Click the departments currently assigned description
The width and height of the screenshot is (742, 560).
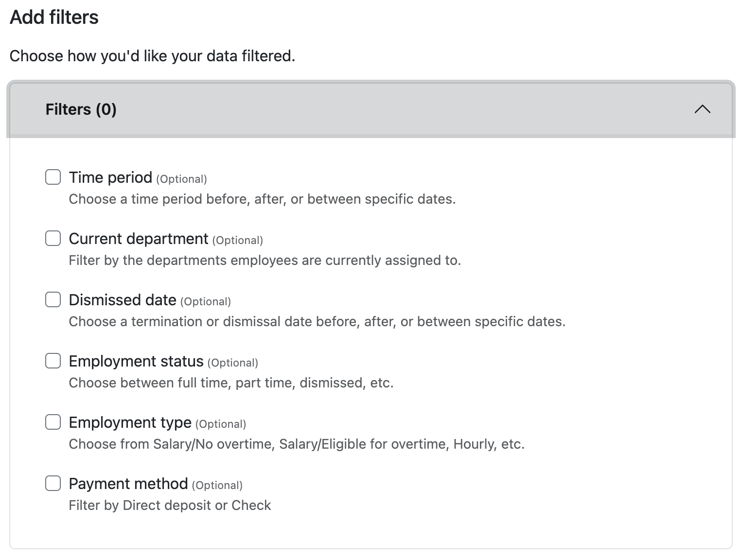[x=265, y=261]
